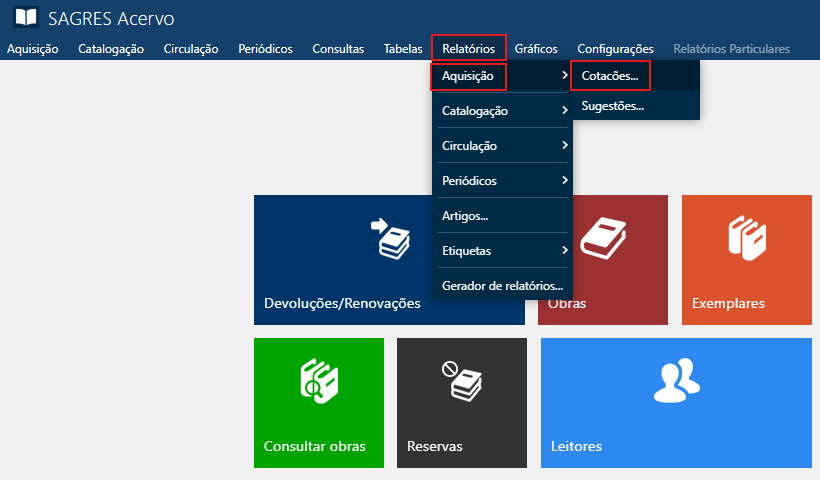
Task: Select Sugestões... from the submenu
Action: tap(613, 105)
